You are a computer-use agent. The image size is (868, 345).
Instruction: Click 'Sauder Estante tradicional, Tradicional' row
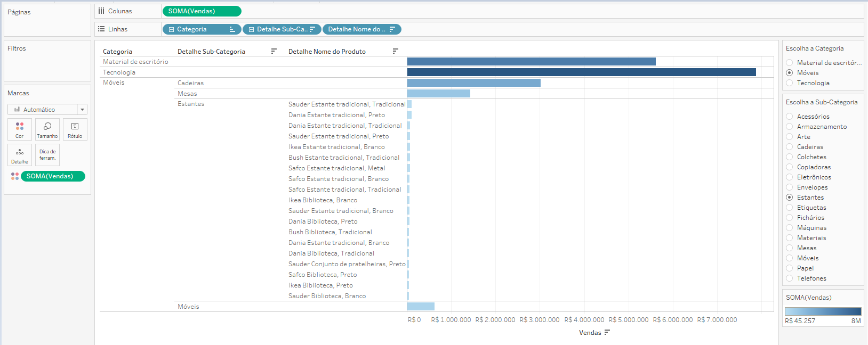pos(347,104)
